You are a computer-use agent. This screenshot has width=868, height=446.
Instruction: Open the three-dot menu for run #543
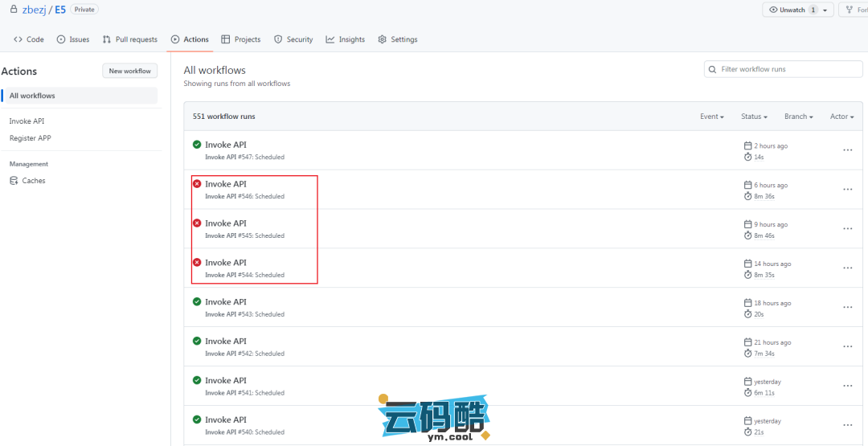[x=847, y=308]
